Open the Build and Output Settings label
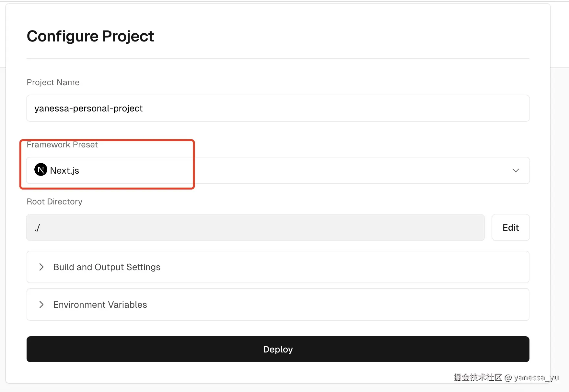569x392 pixels. point(107,267)
